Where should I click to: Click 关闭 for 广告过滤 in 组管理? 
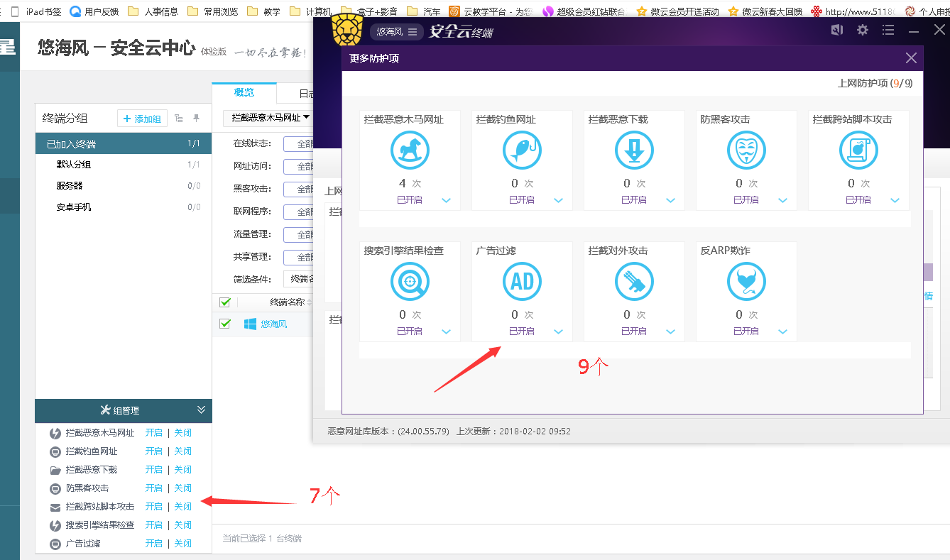(x=183, y=544)
